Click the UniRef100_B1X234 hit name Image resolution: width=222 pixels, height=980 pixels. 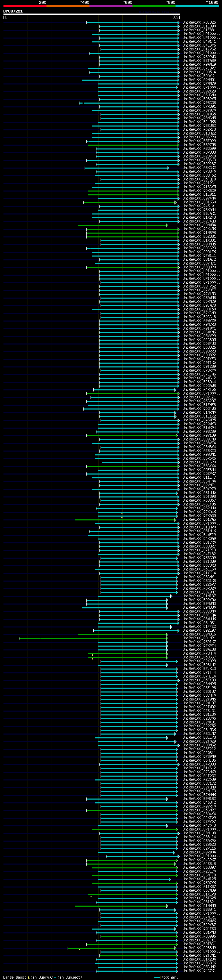[199, 959]
